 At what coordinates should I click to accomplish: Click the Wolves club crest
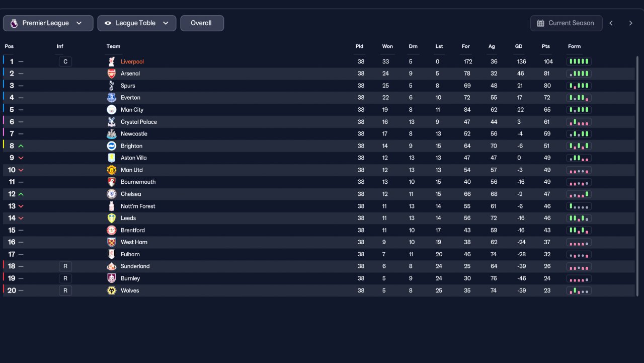(x=112, y=291)
